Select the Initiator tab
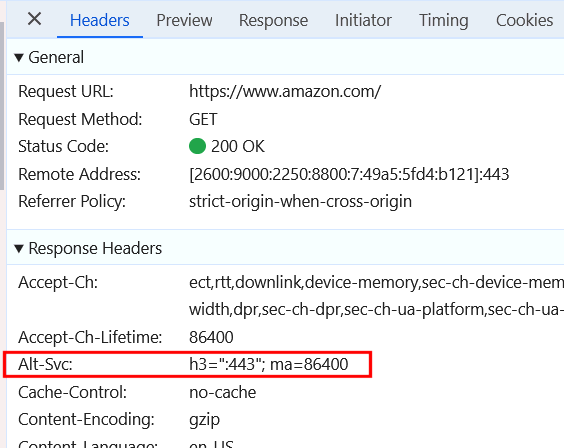This screenshot has height=448, width=564. click(363, 20)
